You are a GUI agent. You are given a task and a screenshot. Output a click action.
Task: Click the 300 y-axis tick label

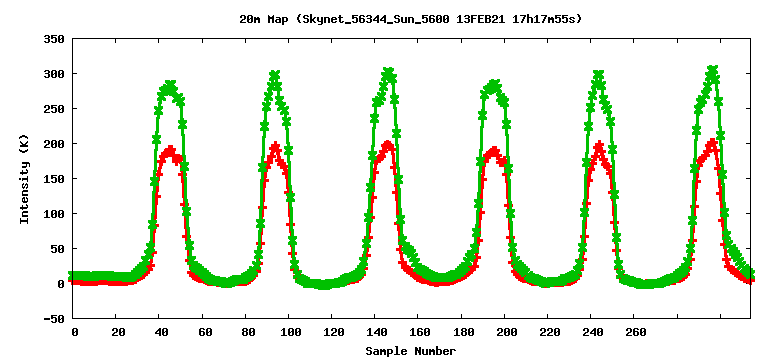click(54, 73)
